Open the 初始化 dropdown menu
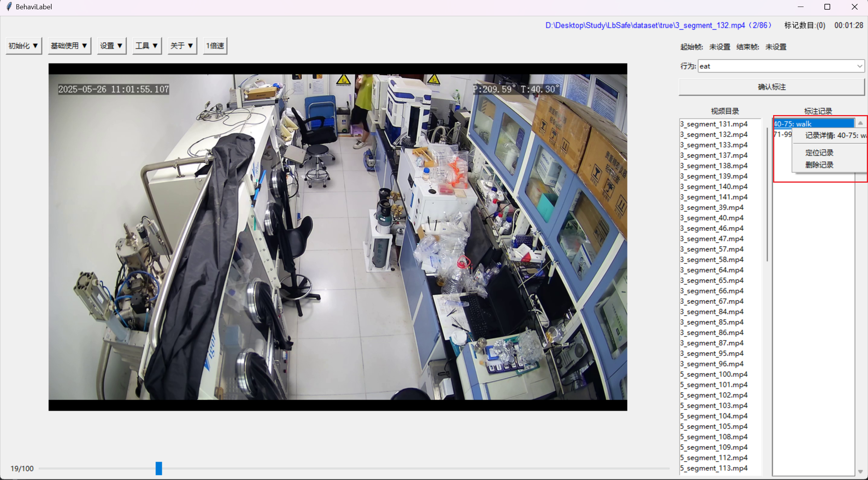This screenshot has height=480, width=868. coord(24,46)
